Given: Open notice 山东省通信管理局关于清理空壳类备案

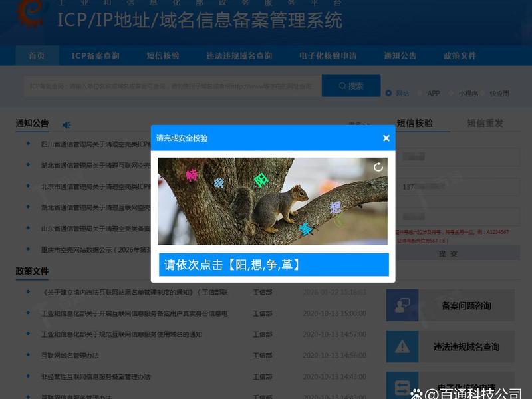Looking at the screenshot, I should (95, 229).
